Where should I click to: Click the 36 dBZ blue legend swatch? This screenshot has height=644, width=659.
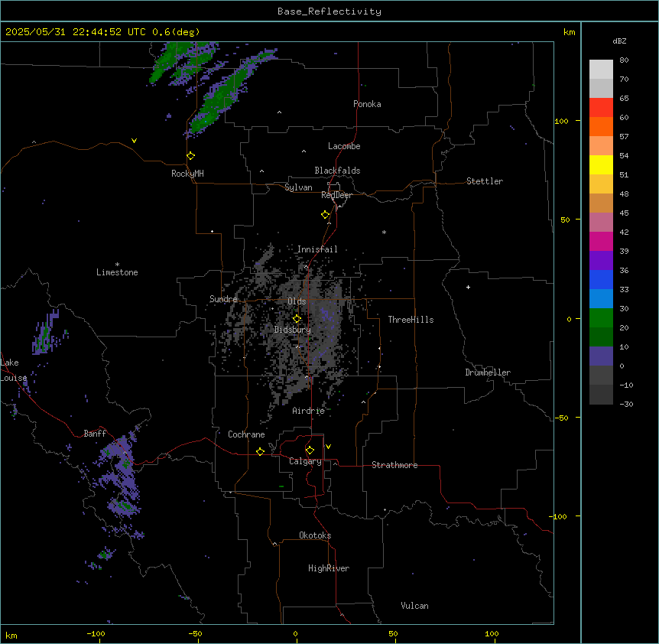point(601,279)
